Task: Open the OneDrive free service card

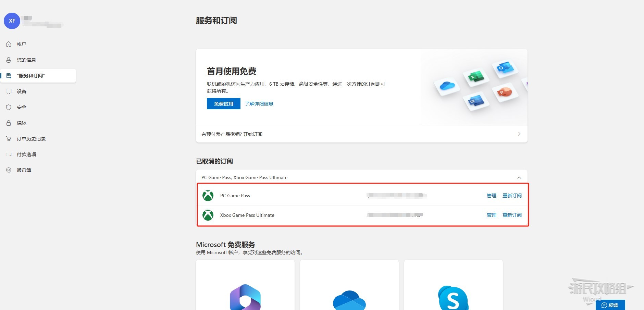Action: pos(349,285)
